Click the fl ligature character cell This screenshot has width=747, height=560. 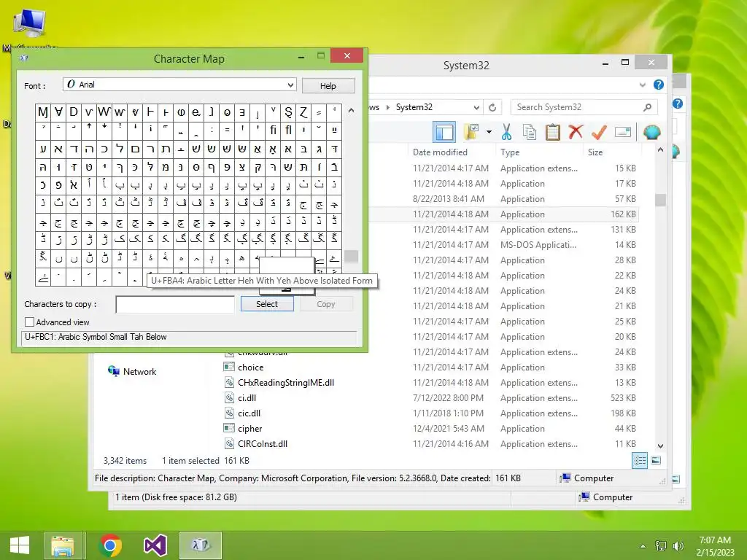point(288,130)
